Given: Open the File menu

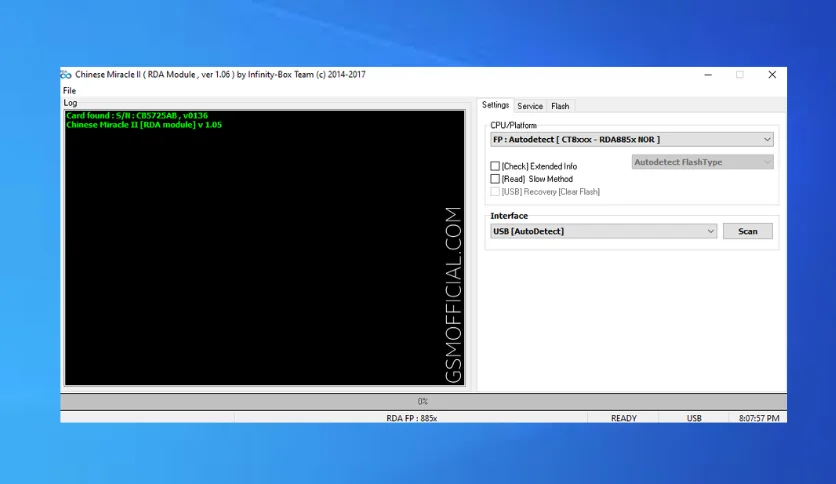Looking at the screenshot, I should [69, 91].
